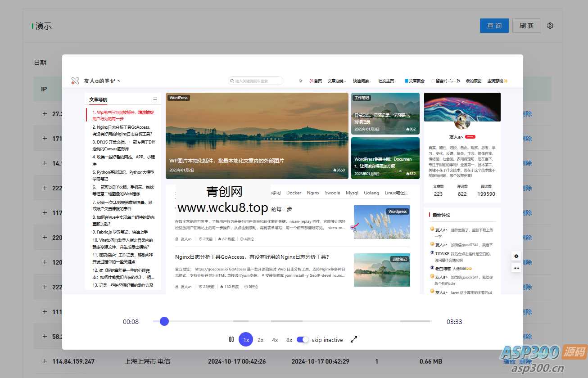This screenshot has width=588, height=378.
Task: Expand the IP row 114.84.159.247
Action: point(45,361)
